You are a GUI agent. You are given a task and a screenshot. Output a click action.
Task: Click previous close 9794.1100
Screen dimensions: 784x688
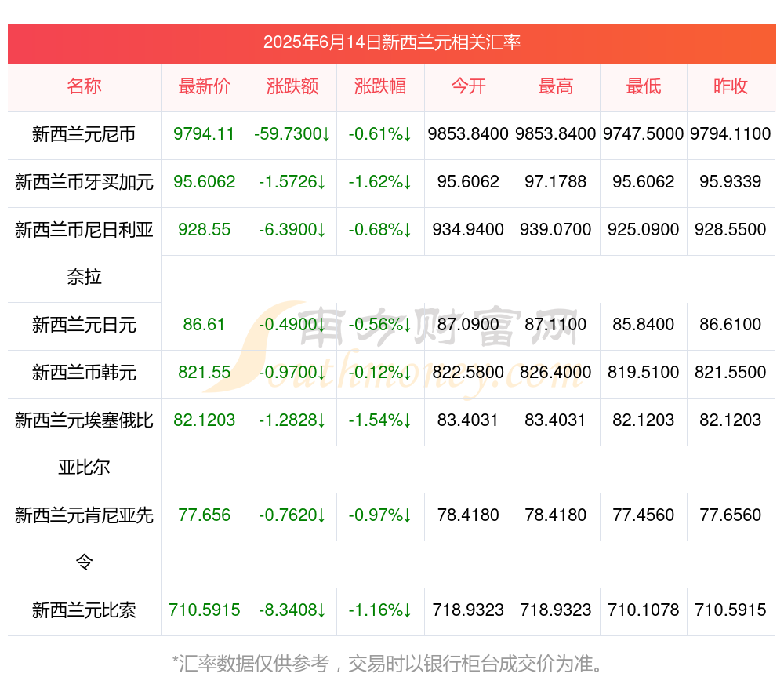click(x=731, y=134)
